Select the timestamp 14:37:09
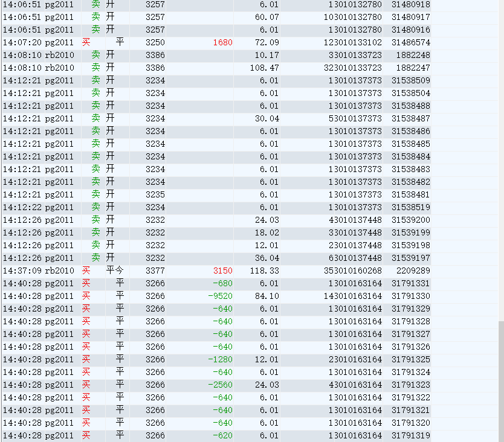The height and width of the screenshot is (442, 504). (21, 271)
